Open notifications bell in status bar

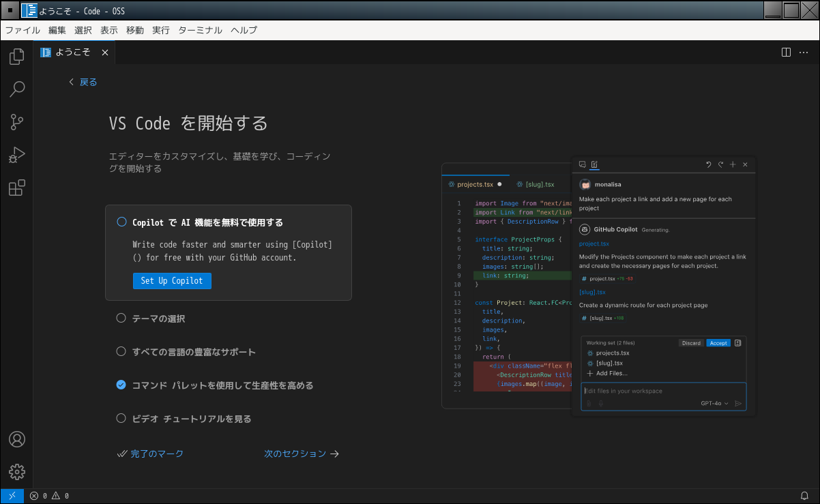tap(804, 496)
